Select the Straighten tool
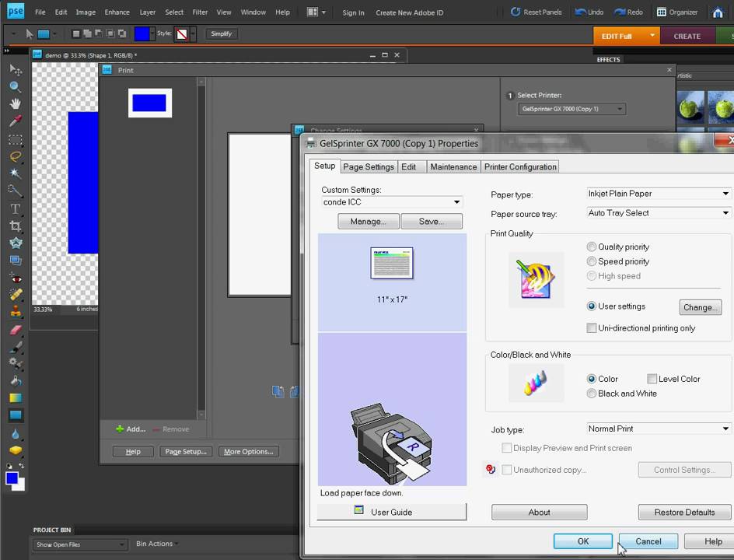Viewport: 734px width, 560px height. click(16, 260)
